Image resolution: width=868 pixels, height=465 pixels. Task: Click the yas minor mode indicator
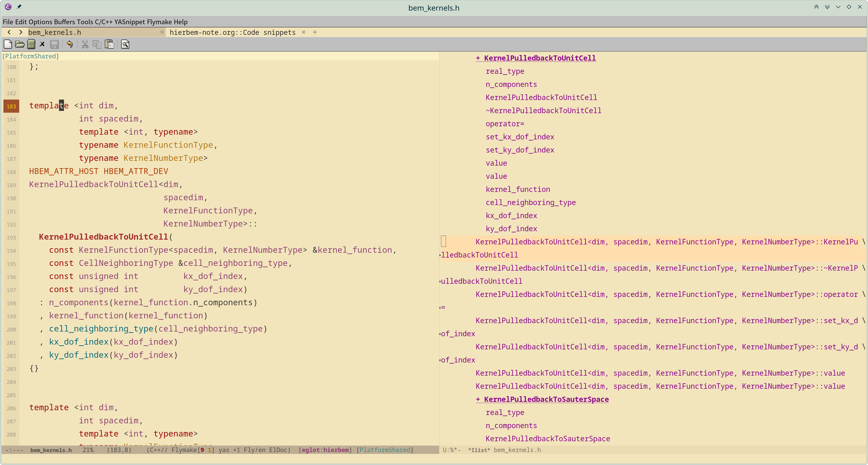(223, 450)
